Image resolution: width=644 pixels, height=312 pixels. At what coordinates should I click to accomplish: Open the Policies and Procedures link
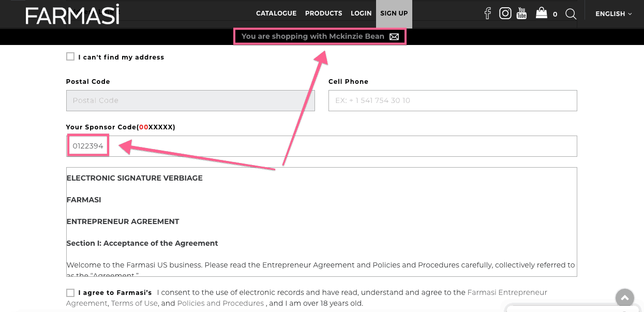[220, 303]
